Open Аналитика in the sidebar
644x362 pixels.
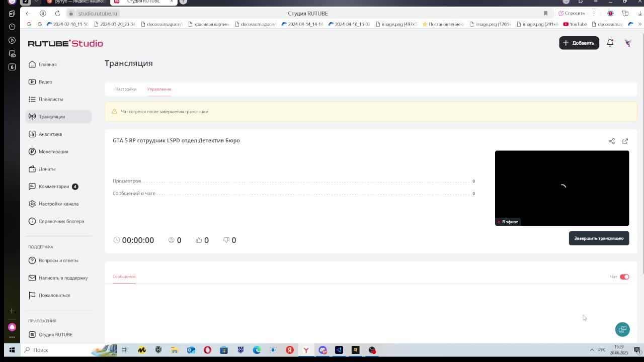[x=58, y=134]
